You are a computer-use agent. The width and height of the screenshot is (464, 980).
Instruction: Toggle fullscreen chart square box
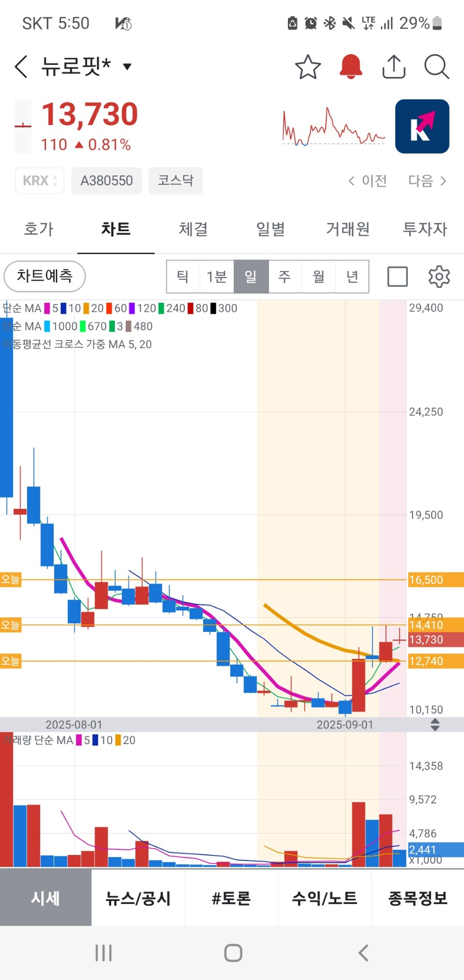pyautogui.click(x=397, y=277)
